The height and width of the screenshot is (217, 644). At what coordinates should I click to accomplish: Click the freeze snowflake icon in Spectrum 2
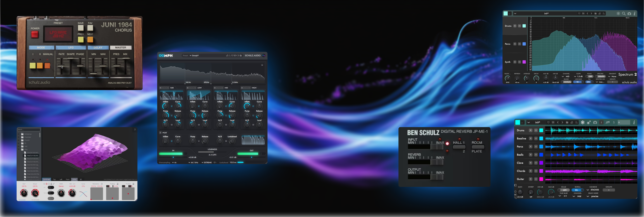click(618, 14)
